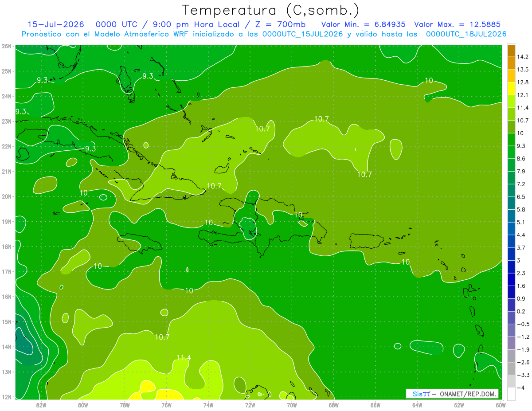The width and height of the screenshot is (532, 411).
Task: Click the '12.1' label on the color scale
Action: [x=523, y=95]
